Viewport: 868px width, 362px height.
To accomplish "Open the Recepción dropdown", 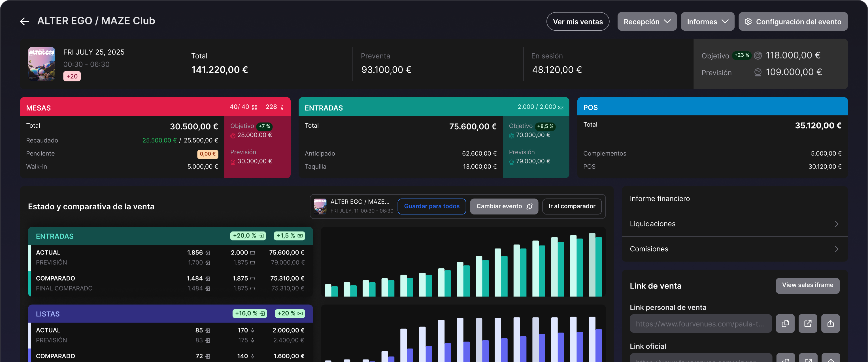I will (647, 22).
